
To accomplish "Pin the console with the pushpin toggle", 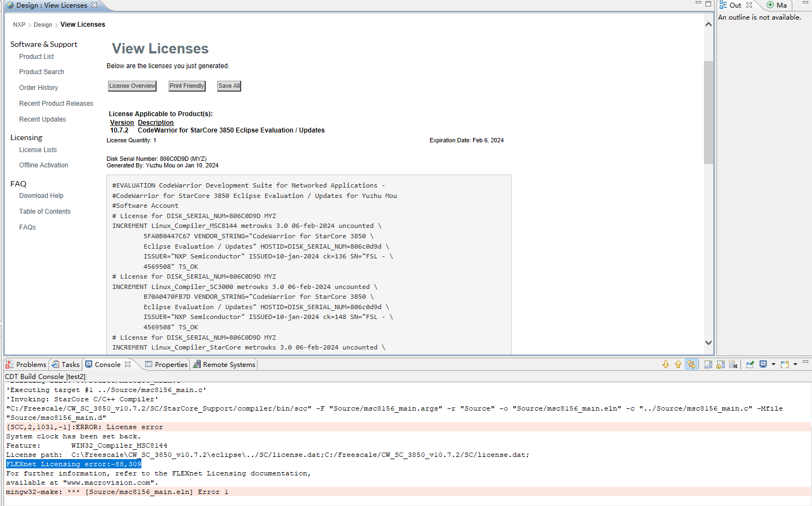I will [750, 364].
